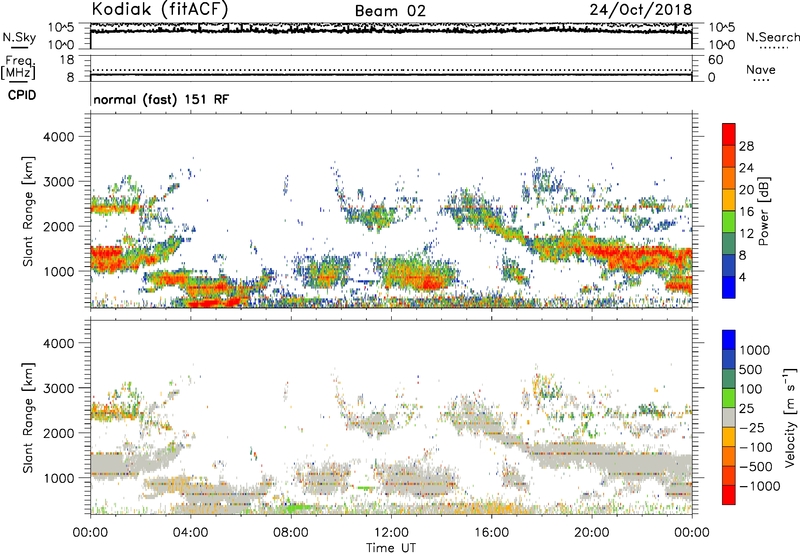This screenshot has height=554, width=800.
Task: Click the date "24/Oct/2018"
Action: click(641, 10)
